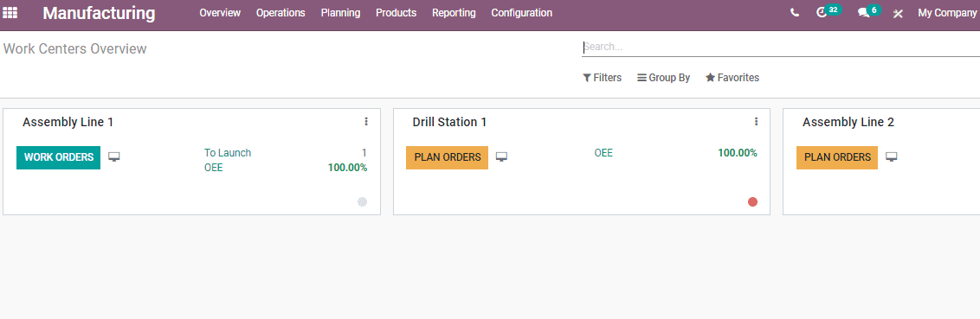Open the apps grid menu icon
This screenshot has height=319, width=980.
tap(10, 12)
